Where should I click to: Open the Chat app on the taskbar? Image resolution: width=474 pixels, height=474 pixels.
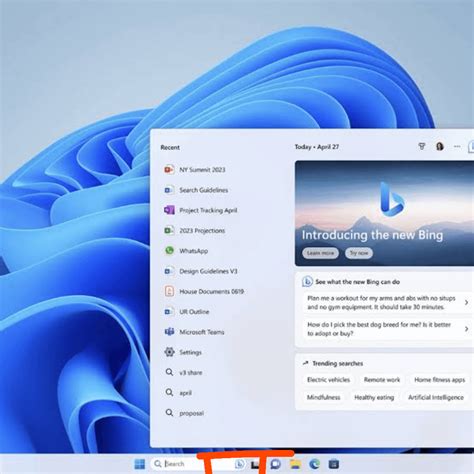[275, 464]
